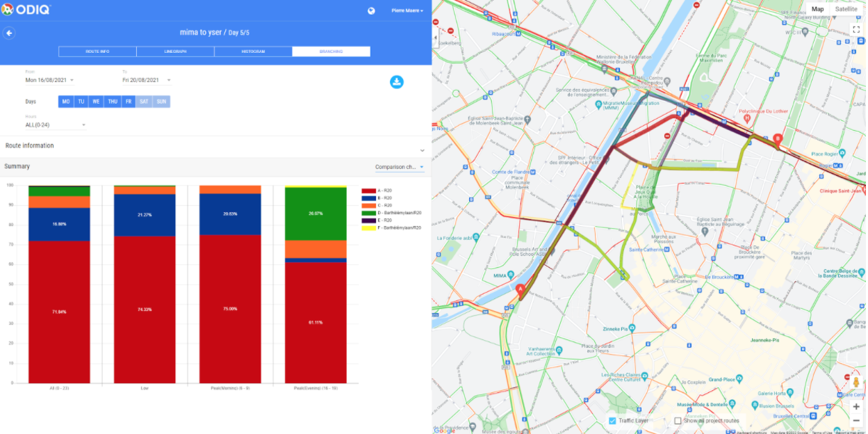Click the back arrow icon
Screen dimensions: 868x434
coord(9,33)
